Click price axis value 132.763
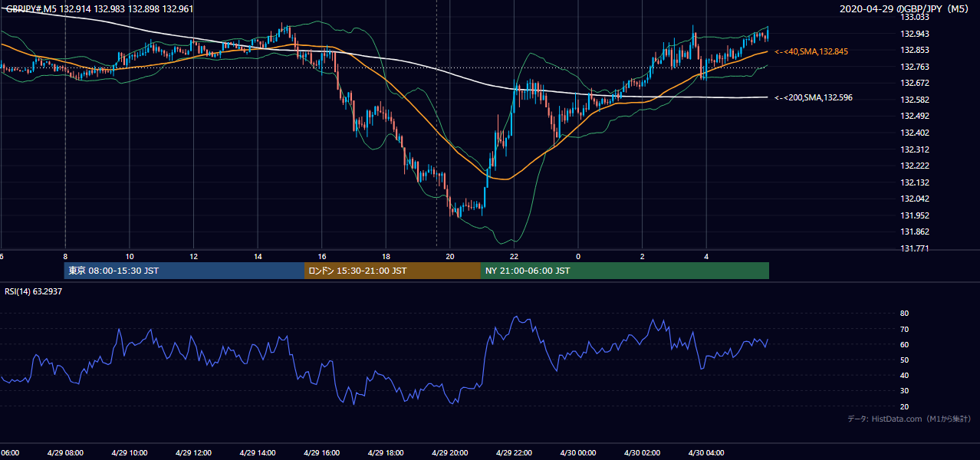The height and width of the screenshot is (460, 980). point(915,67)
